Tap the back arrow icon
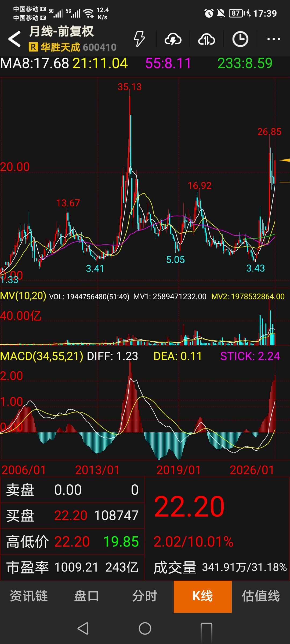This screenshot has height=644, width=290. coord(15,39)
